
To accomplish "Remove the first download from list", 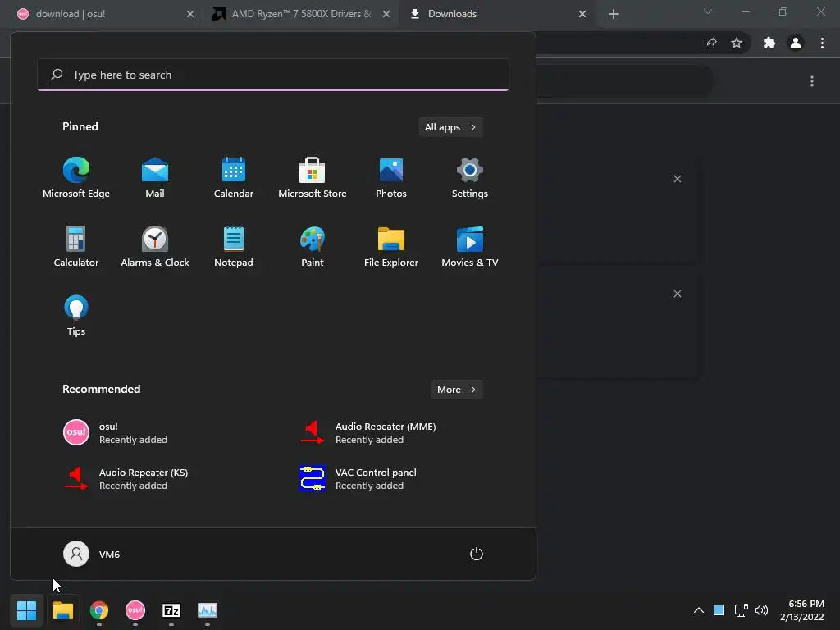I will click(x=677, y=179).
